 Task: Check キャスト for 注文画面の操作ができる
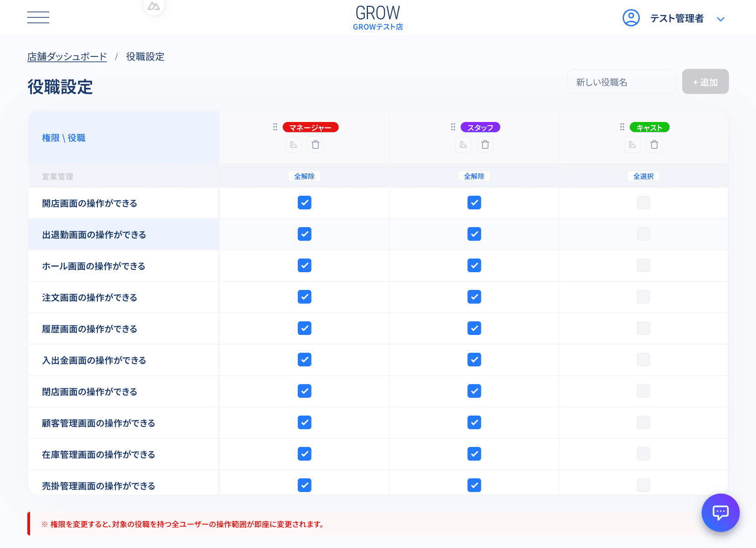pos(644,297)
